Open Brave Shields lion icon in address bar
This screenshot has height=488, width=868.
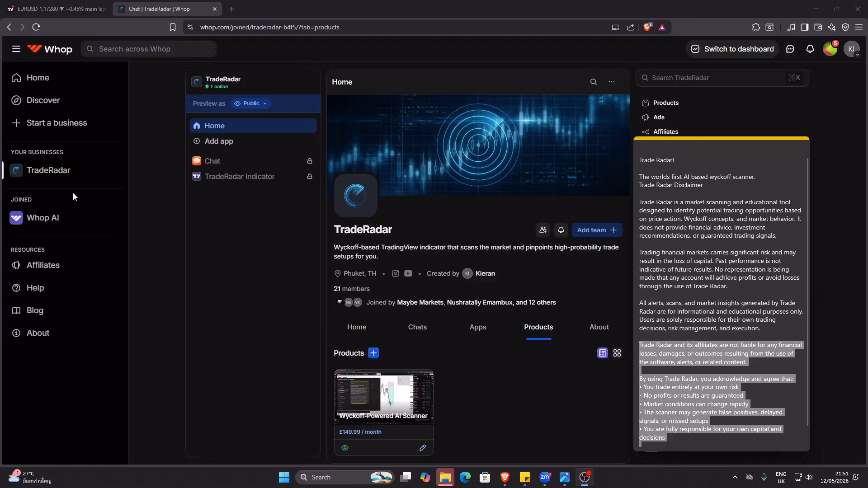(647, 27)
